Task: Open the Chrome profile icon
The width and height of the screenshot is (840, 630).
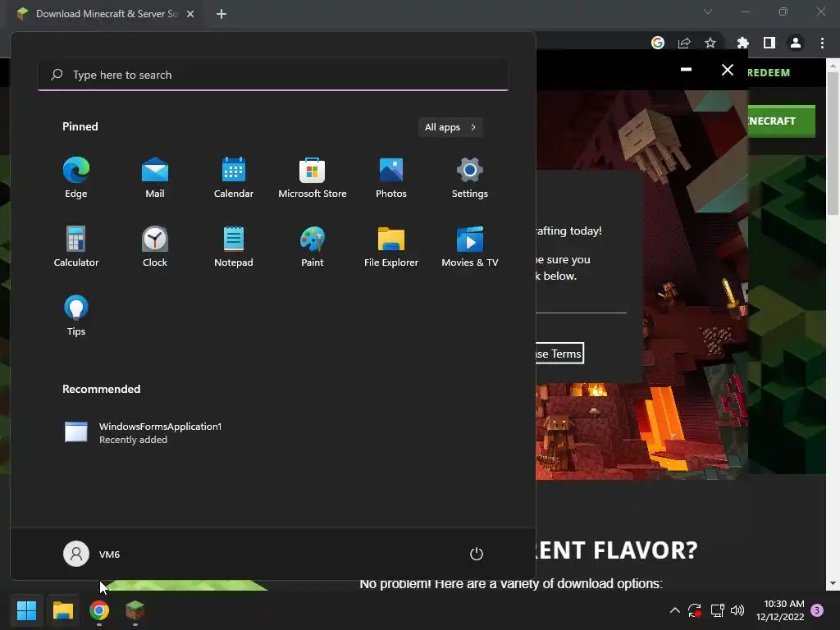Action: [x=796, y=43]
